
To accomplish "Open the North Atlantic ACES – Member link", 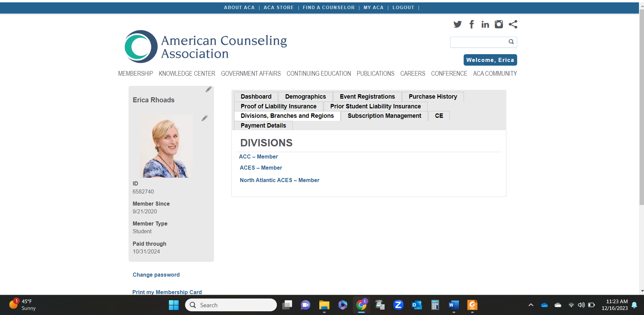I will click(x=279, y=180).
